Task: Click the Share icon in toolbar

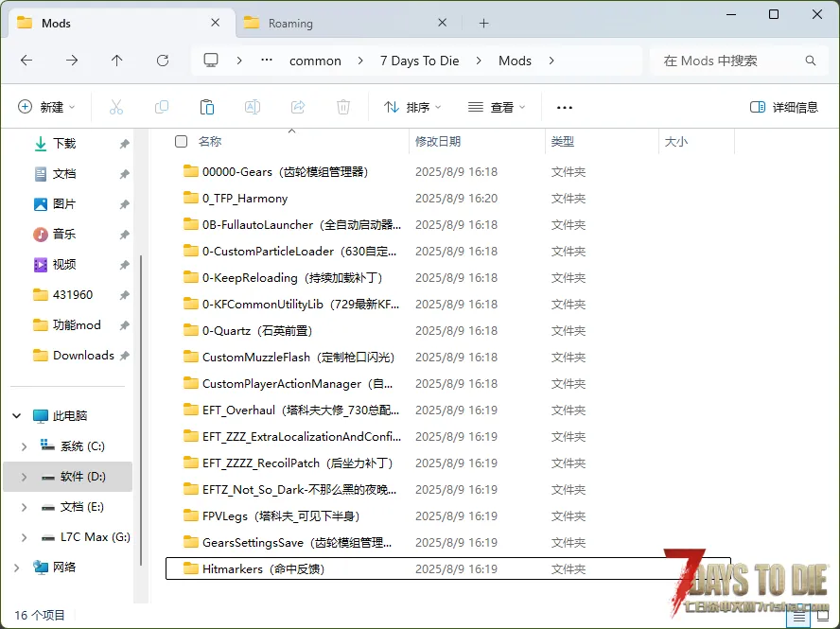Action: (298, 107)
